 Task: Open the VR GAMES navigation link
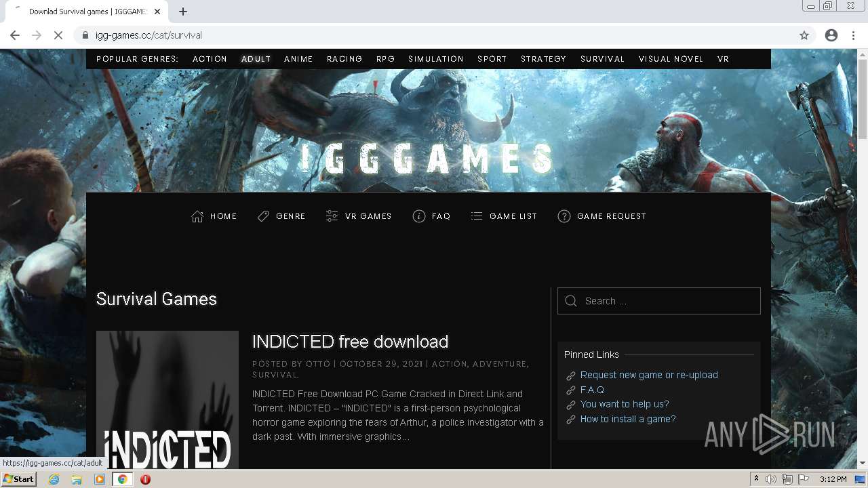[x=368, y=216]
